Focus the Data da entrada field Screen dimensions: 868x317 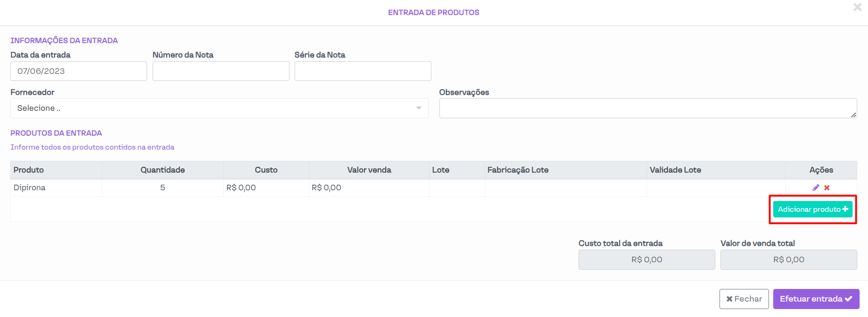click(x=78, y=71)
